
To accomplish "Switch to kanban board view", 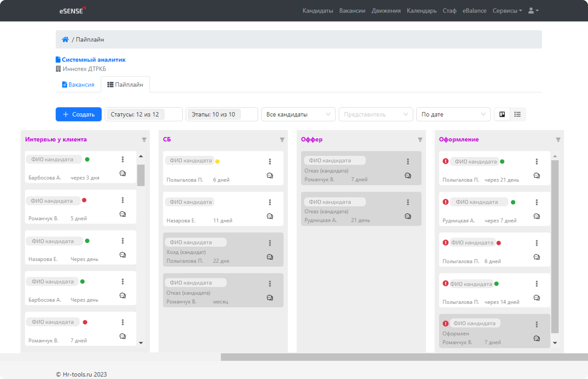I will 502,114.
